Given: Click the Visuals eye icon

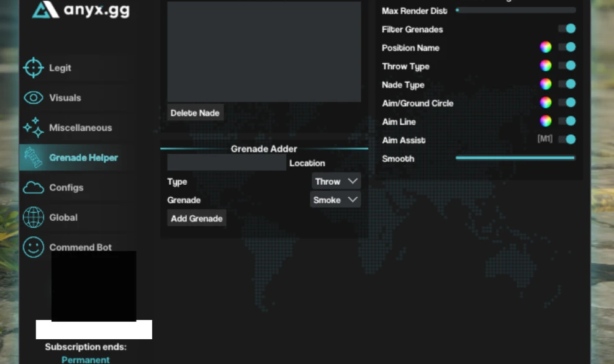Looking at the screenshot, I should (34, 98).
